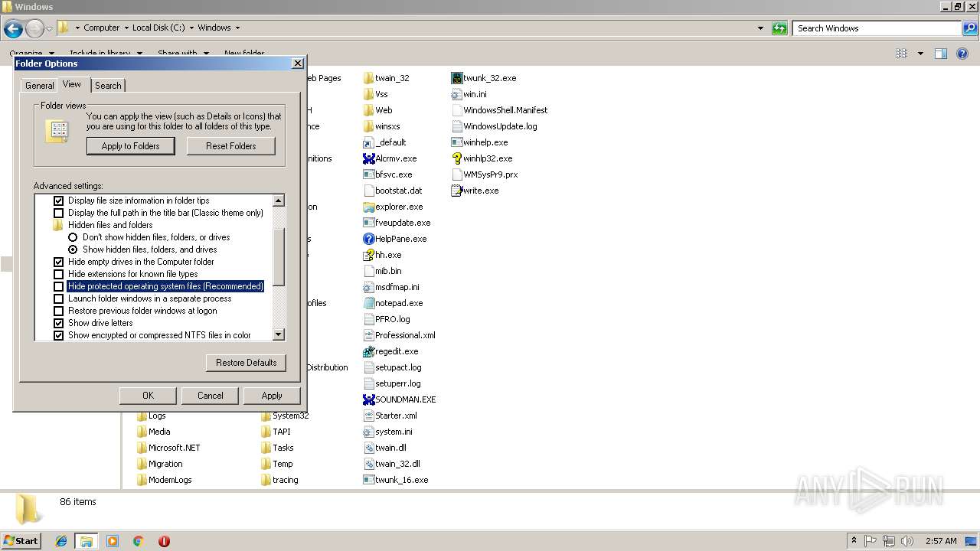Click the clock in the system tray
980x551 pixels.
[x=941, y=541]
